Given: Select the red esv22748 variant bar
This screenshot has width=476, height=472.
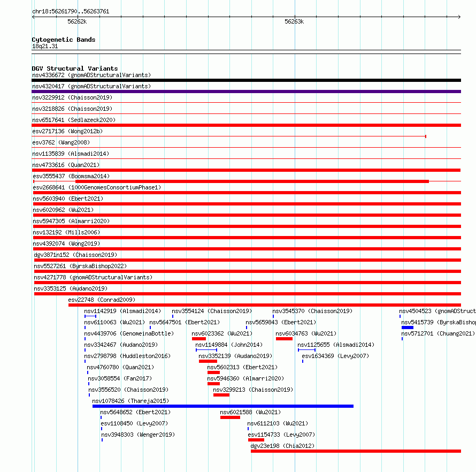Looking at the screenshot, I should click(265, 305).
